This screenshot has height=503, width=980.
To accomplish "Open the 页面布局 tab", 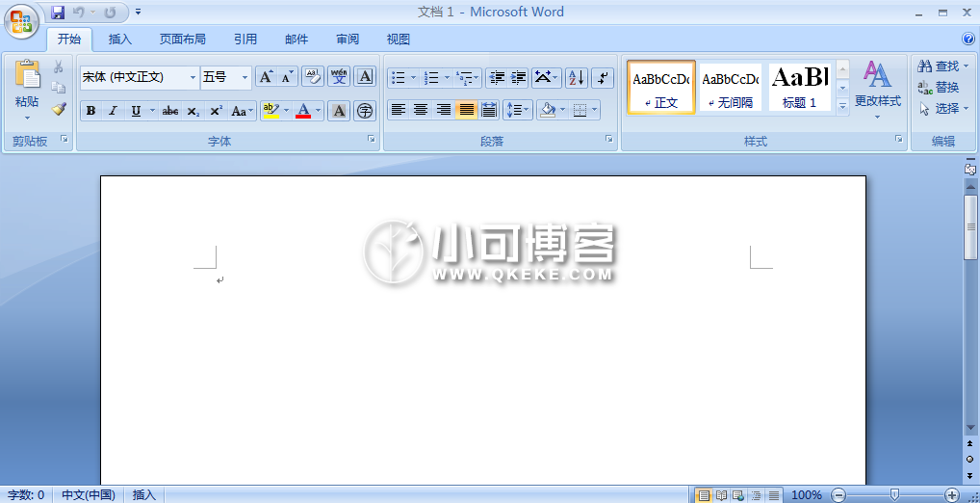I will [183, 39].
